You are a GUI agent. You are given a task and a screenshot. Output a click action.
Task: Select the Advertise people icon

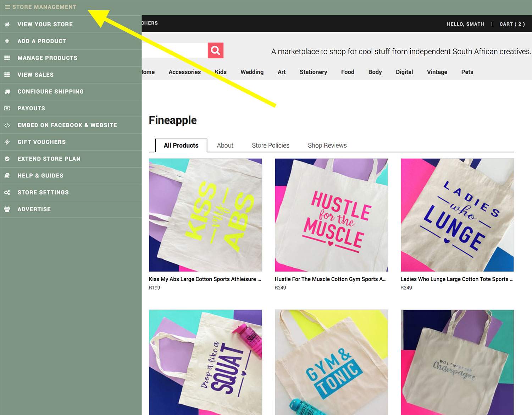click(7, 209)
